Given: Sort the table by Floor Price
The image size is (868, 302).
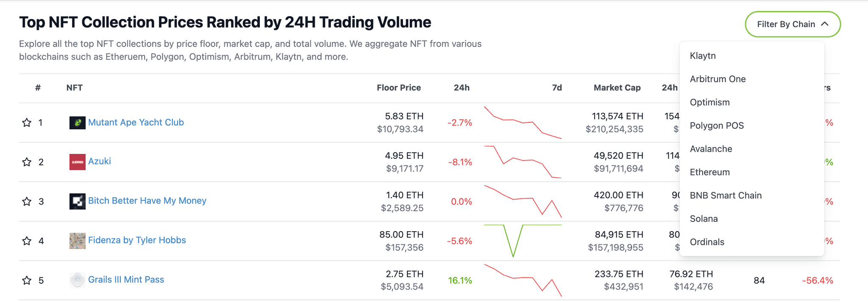Looking at the screenshot, I should 398,87.
